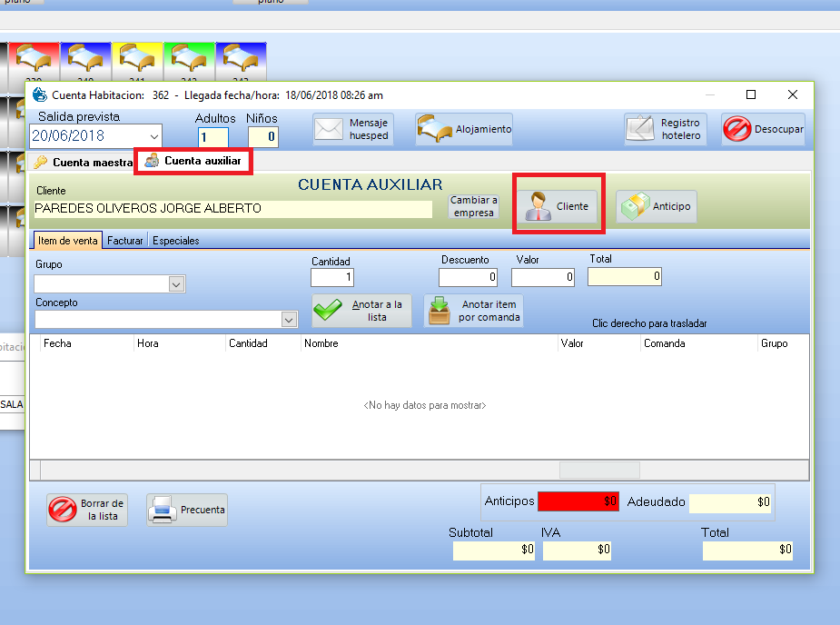This screenshot has width=840, height=625.
Task: Click Borrar de la lista button
Action: pyautogui.click(x=86, y=510)
